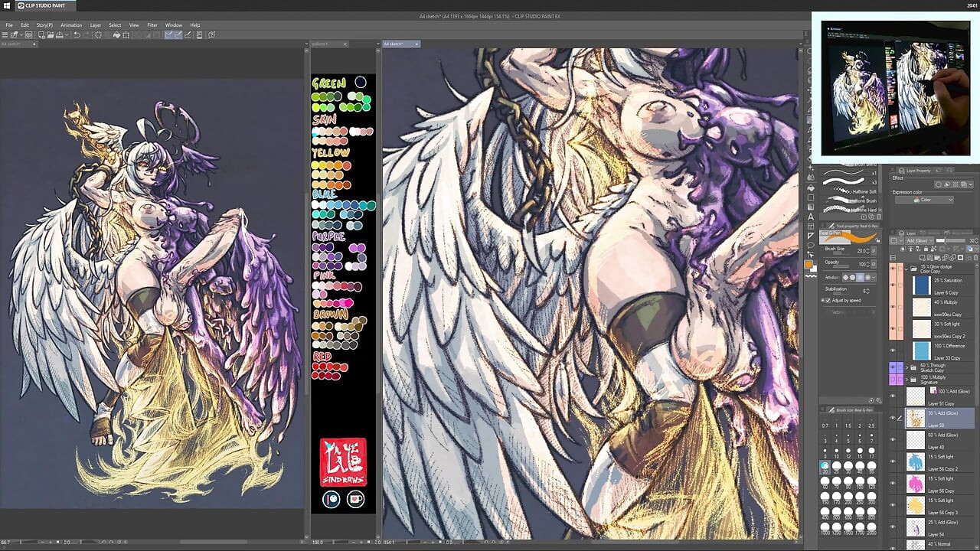Screen dimensions: 980x551
Task: Adjust the layer opacity slider
Action: click(x=951, y=240)
